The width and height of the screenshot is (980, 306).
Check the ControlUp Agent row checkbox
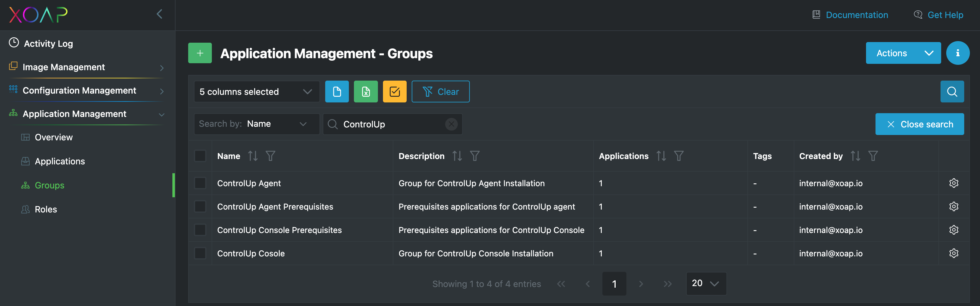(x=200, y=183)
